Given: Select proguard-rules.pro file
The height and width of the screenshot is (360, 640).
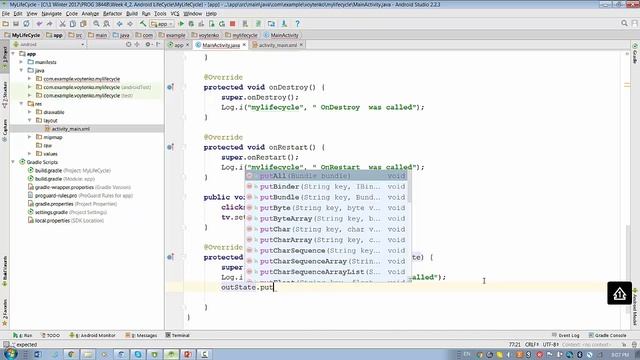Looking at the screenshot, I should click(80, 196).
